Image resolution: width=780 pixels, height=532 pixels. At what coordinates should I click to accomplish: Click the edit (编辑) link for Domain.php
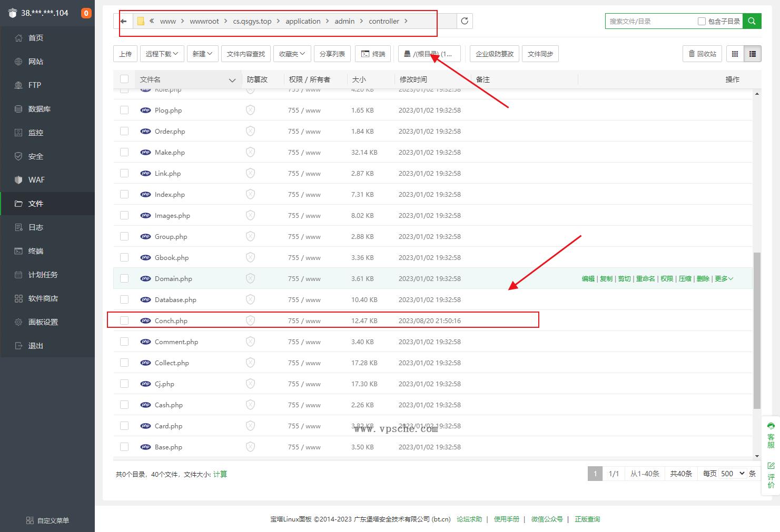tap(588, 278)
